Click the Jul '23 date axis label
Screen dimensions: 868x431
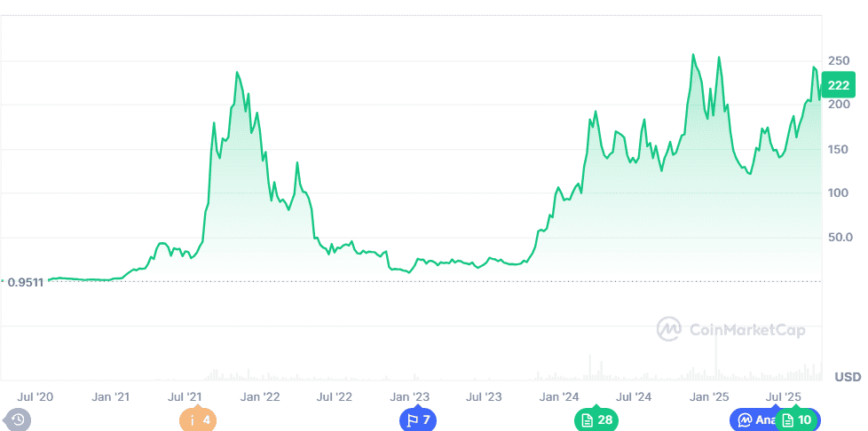pos(485,396)
